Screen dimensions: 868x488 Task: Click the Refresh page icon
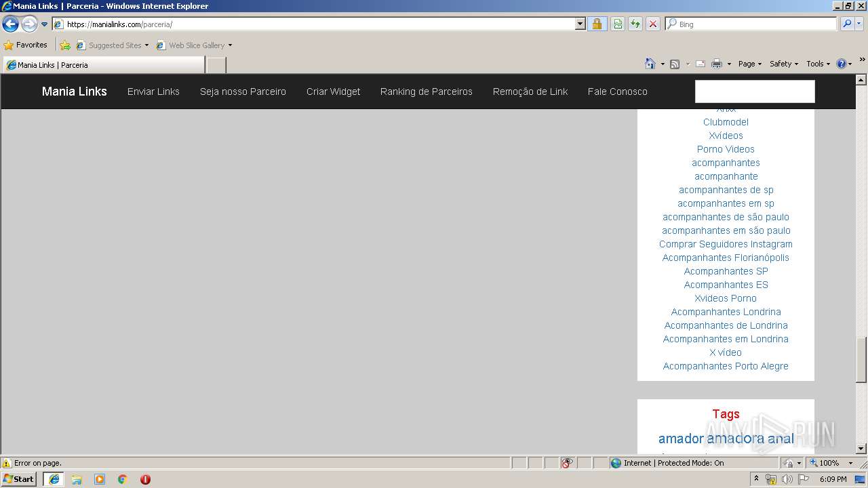click(x=635, y=24)
